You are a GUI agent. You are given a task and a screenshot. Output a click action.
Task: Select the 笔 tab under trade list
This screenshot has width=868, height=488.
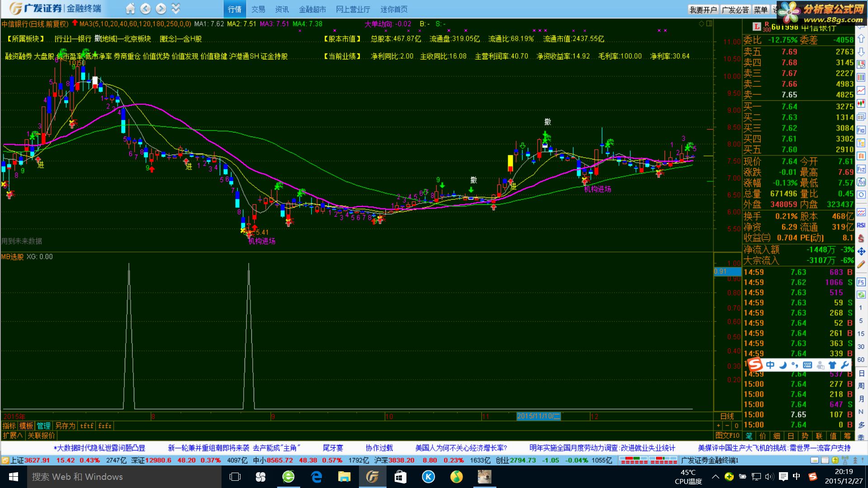coord(749,436)
